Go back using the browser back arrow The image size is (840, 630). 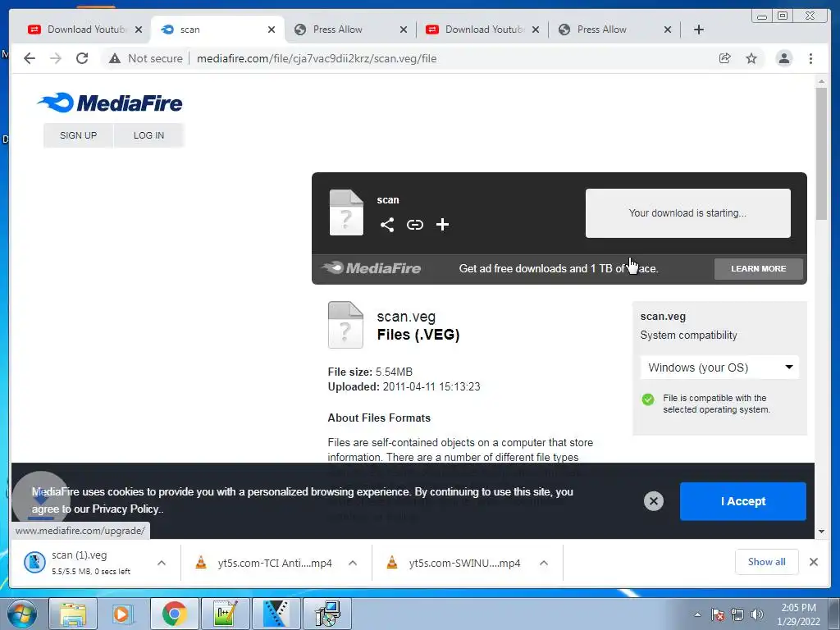click(30, 58)
